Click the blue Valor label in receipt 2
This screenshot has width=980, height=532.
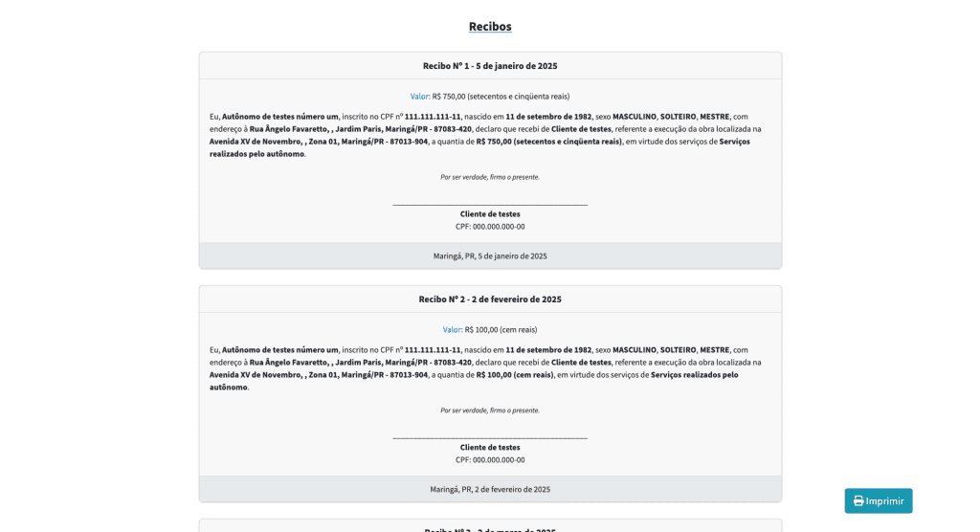pos(452,330)
